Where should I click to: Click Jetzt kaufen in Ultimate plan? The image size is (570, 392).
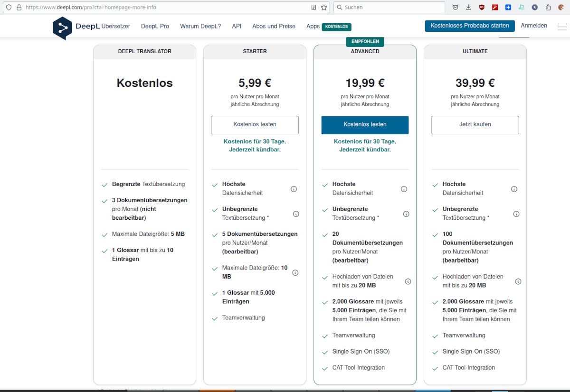[475, 125]
